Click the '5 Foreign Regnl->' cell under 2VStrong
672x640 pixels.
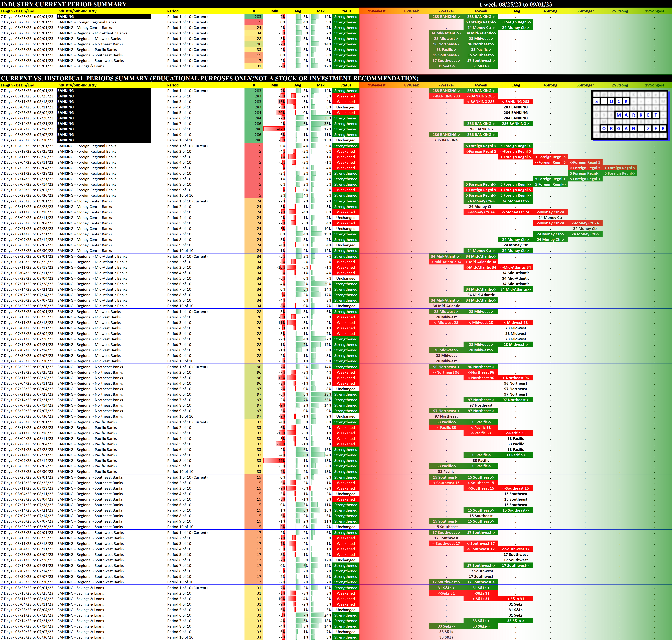point(619,173)
